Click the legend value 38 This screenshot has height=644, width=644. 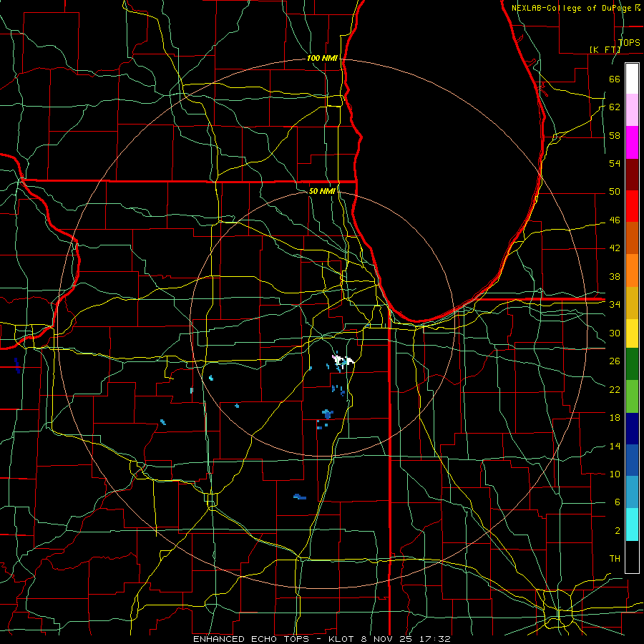click(615, 276)
